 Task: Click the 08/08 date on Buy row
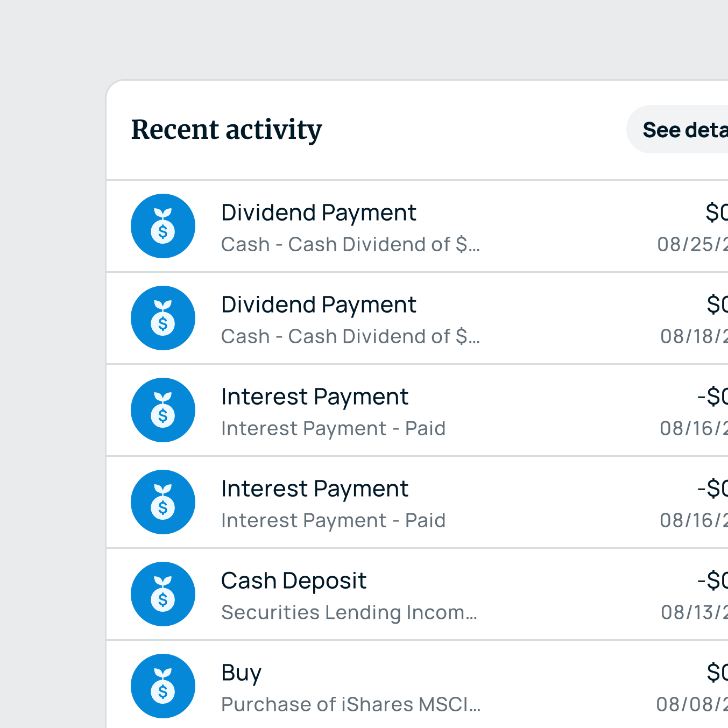coord(692,704)
